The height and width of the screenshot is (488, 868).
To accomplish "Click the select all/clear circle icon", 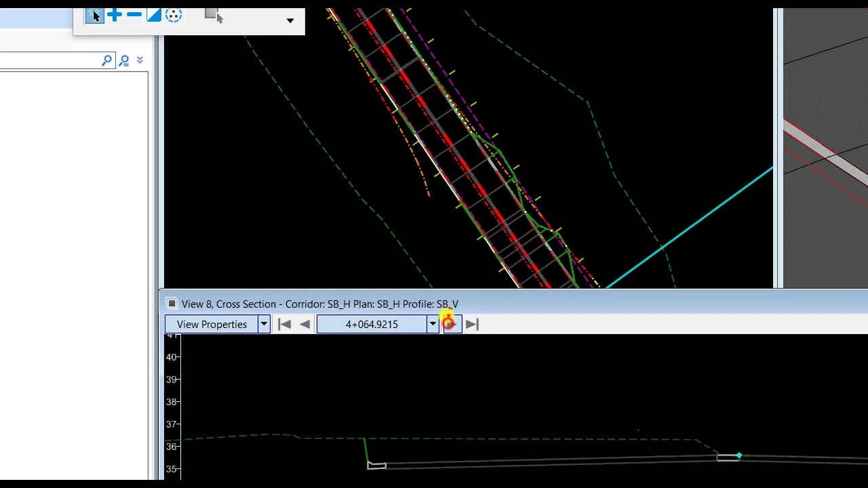I will [174, 15].
